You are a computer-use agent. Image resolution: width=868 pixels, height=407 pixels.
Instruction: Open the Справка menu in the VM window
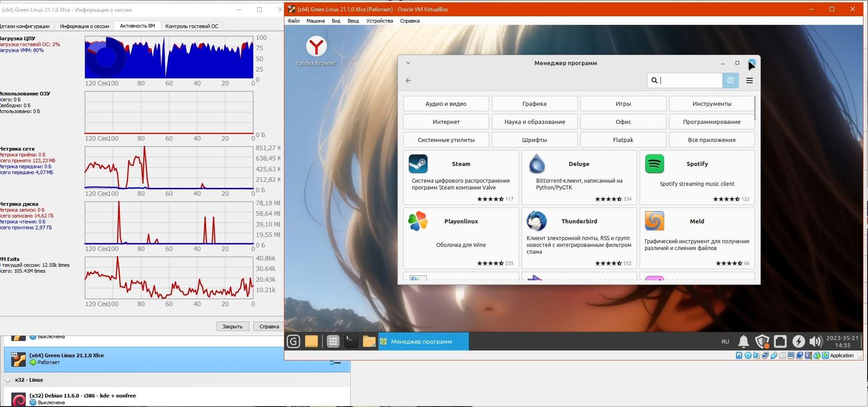pos(410,21)
